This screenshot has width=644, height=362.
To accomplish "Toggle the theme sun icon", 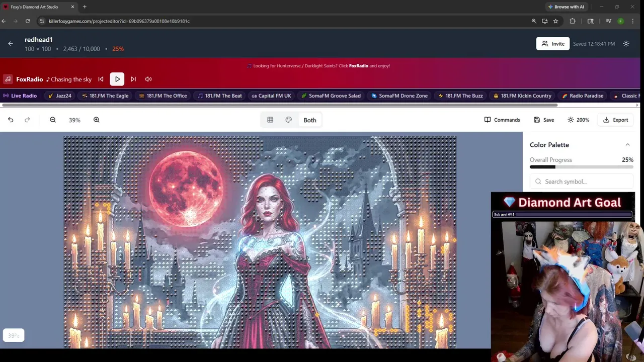I will coord(626,44).
